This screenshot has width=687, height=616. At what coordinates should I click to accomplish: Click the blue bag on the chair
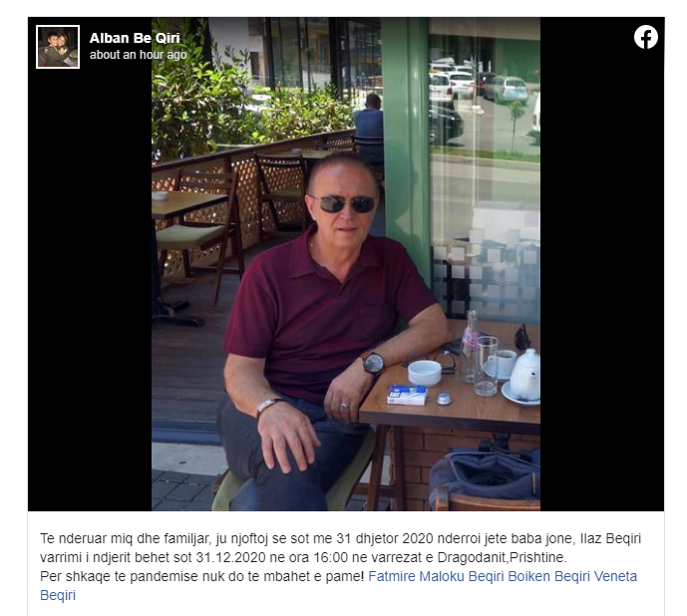[x=485, y=477]
